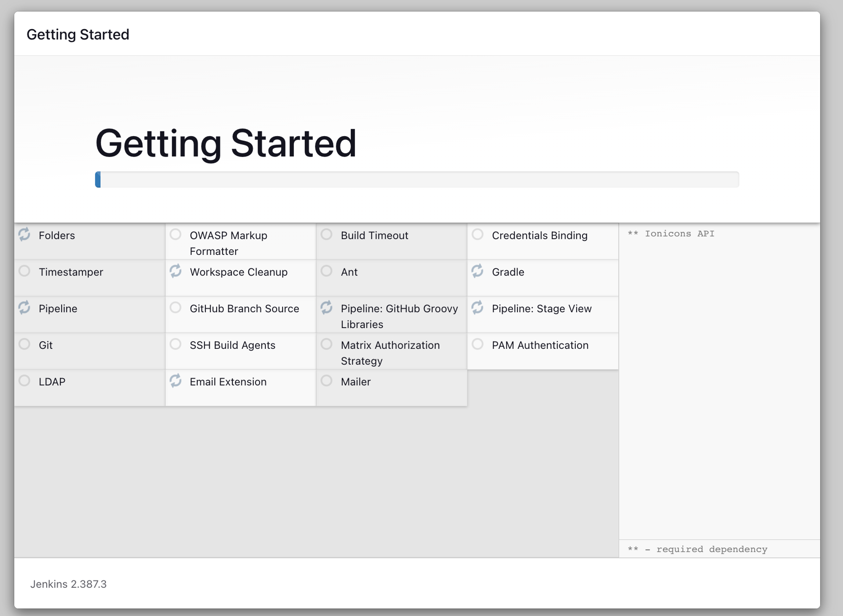Screen dimensions: 843x616
Task: Click the Jenkins 2.387.3 version text
Action: [68, 584]
